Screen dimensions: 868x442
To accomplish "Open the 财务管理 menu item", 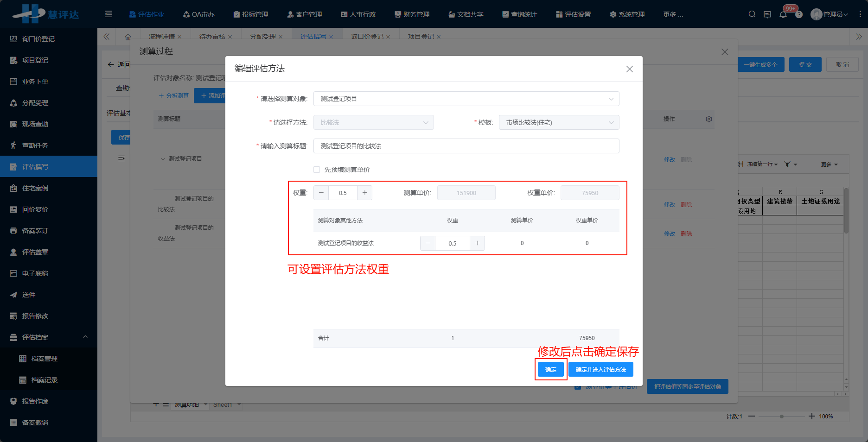I will [412, 14].
